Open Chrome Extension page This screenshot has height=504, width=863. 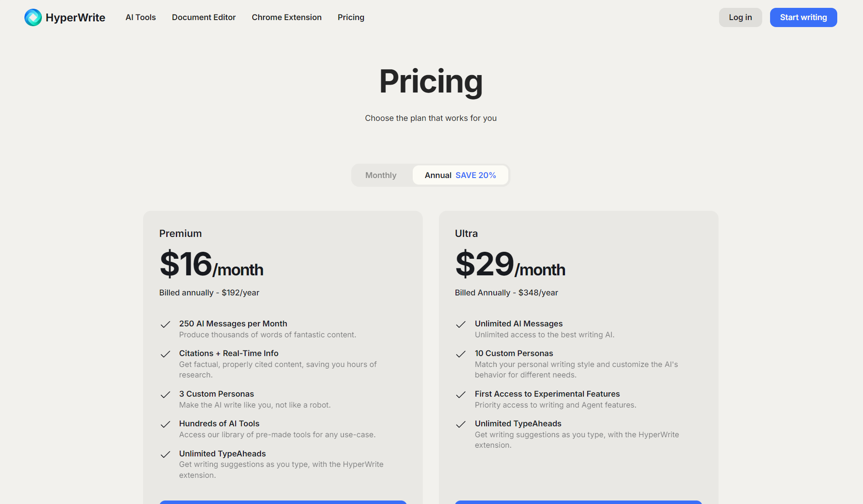click(287, 17)
